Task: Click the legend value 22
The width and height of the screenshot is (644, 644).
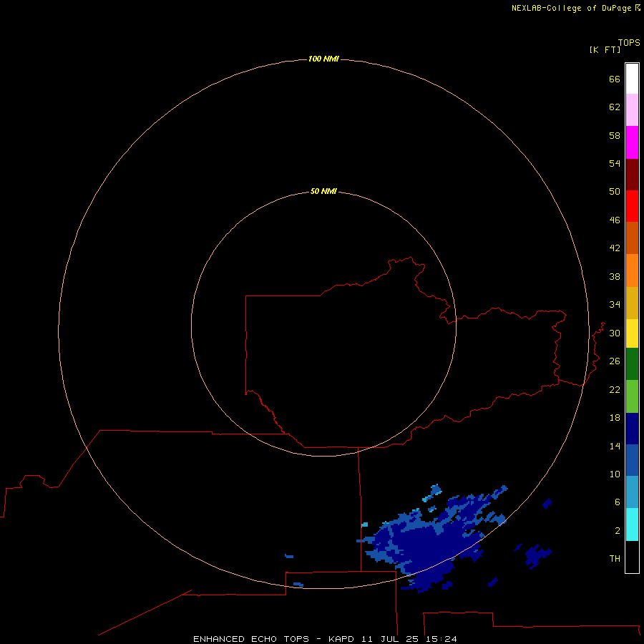Action: pyautogui.click(x=615, y=390)
